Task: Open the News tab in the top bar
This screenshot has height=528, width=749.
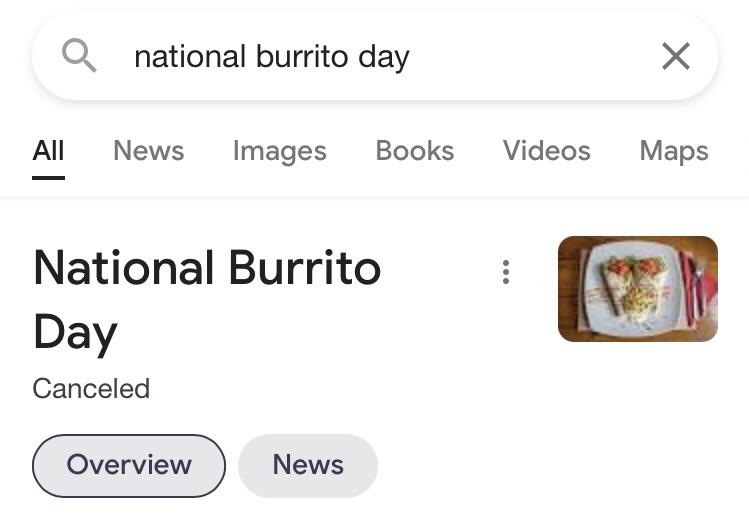Action: (148, 151)
